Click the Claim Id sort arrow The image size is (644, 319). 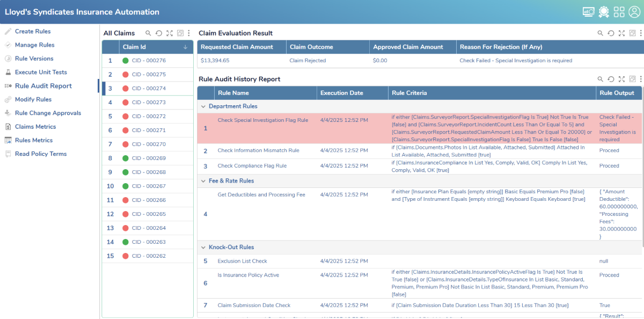pos(186,47)
